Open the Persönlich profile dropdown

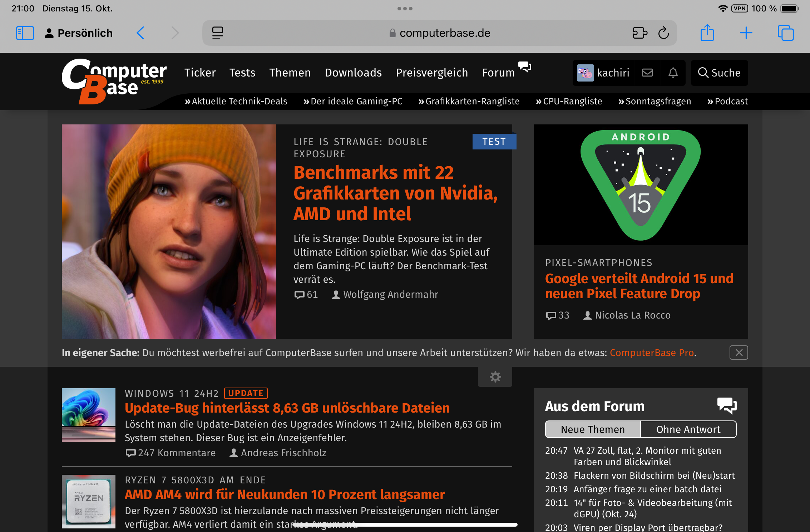pyautogui.click(x=78, y=33)
